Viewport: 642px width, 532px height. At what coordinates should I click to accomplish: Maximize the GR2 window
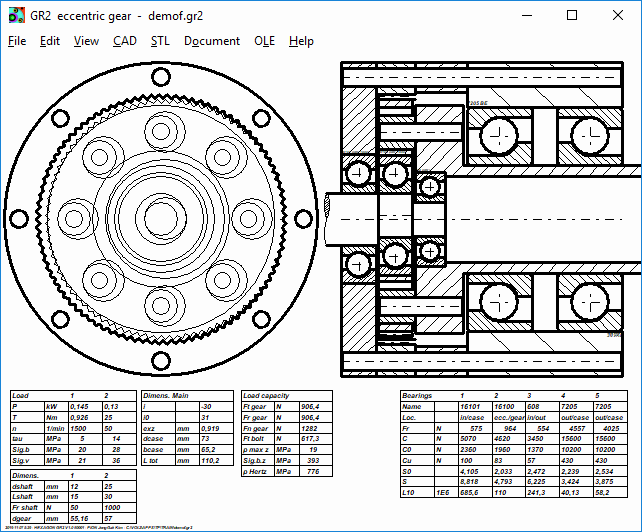pyautogui.click(x=571, y=15)
